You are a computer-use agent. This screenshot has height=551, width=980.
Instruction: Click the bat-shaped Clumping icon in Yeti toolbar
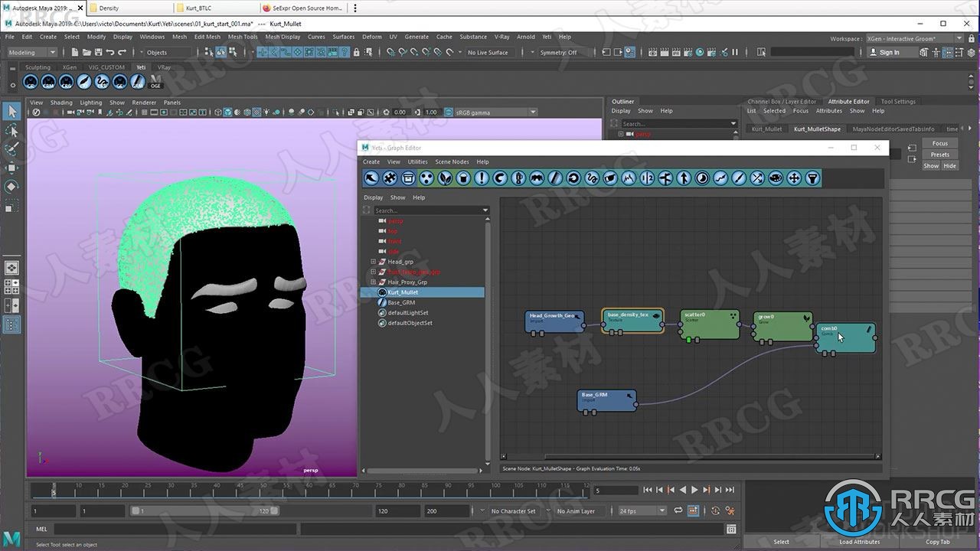click(x=537, y=178)
